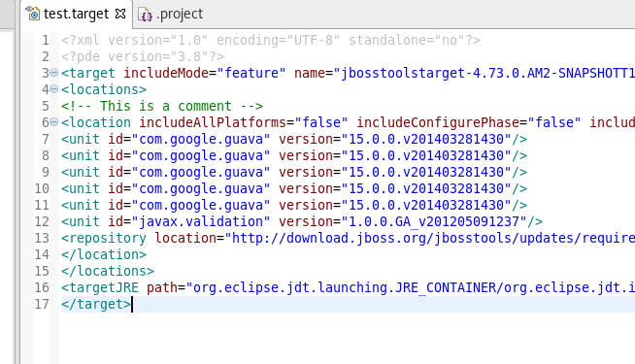This screenshot has height=364, width=635.
Task: Click the guava unit on line 9
Action: 294,173
